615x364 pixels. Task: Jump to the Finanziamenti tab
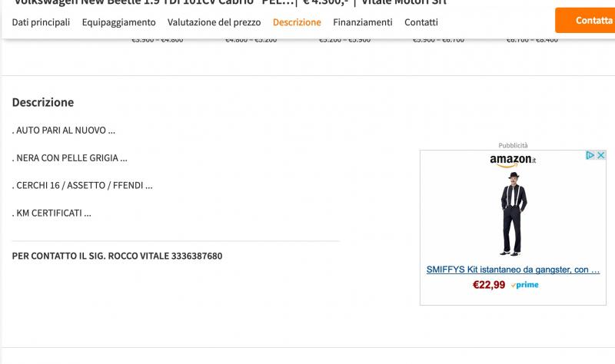click(x=363, y=22)
